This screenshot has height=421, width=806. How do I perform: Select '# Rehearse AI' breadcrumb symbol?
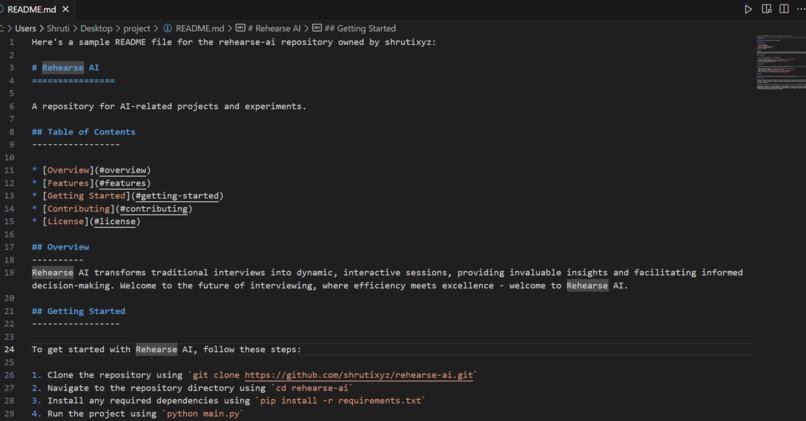pos(274,28)
